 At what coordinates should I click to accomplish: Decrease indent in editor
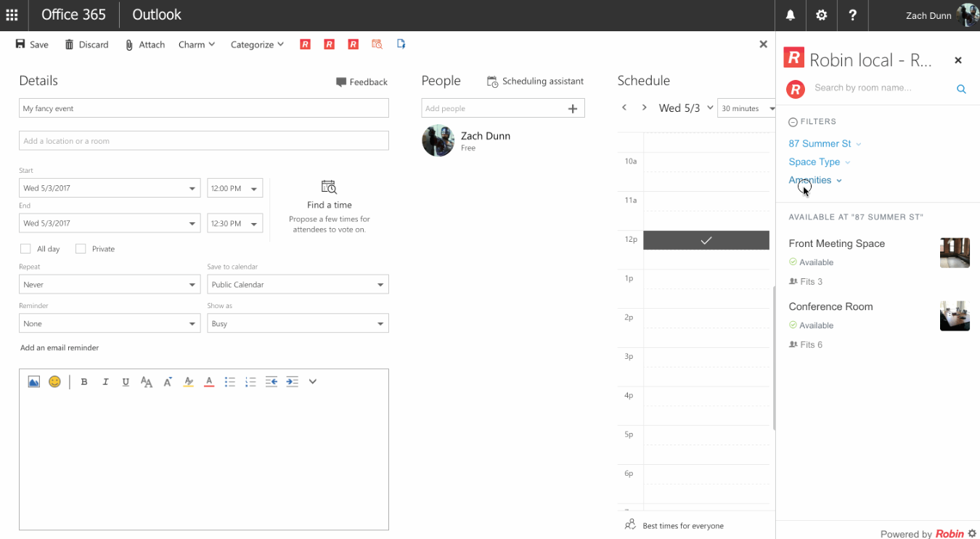[x=271, y=381]
